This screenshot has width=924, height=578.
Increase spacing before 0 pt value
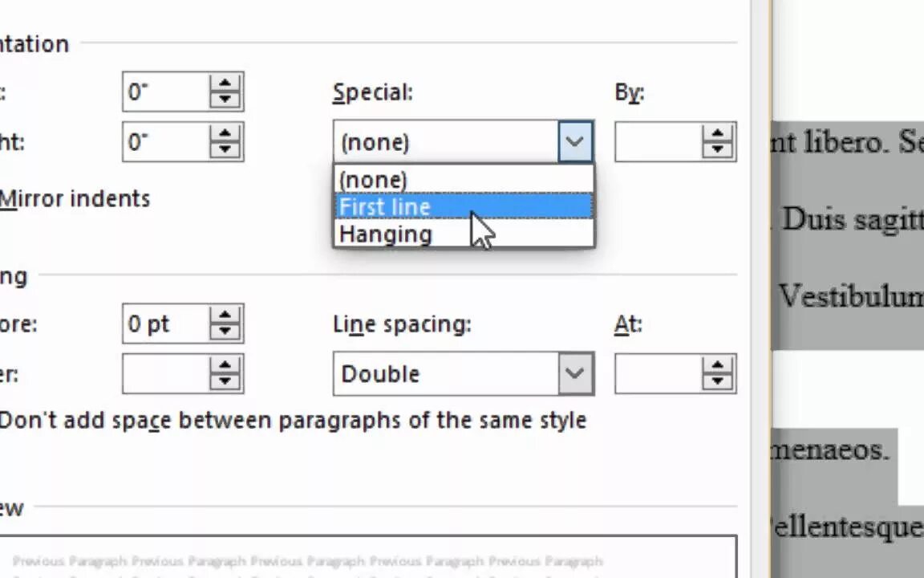pos(225,315)
